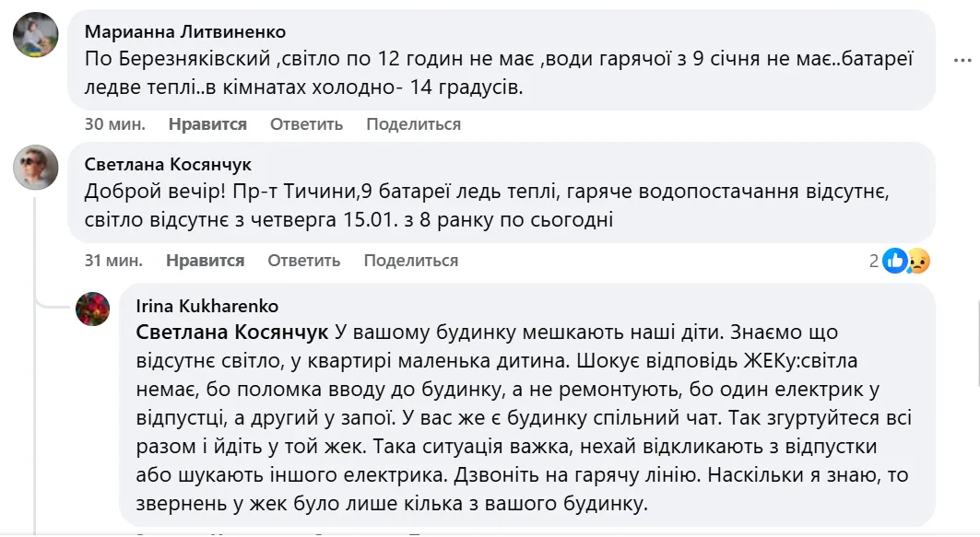Open Irina Kukharenko's profile name link
This screenshot has width=980, height=537.
207,306
